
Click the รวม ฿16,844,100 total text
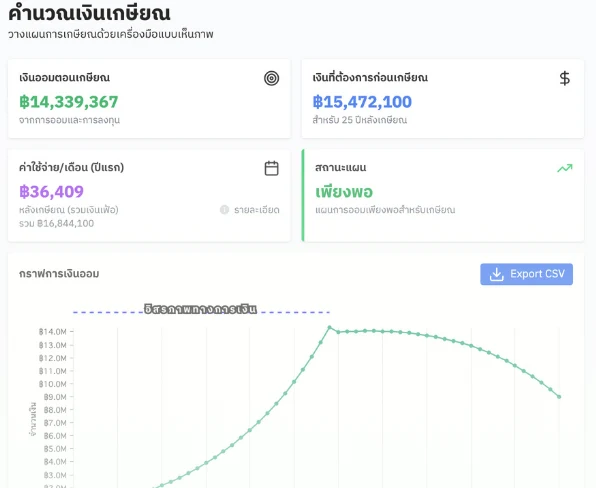point(57,223)
